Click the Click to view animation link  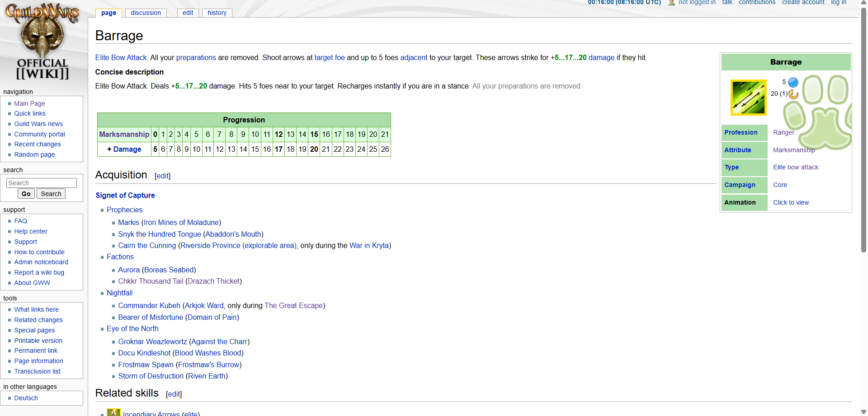pos(791,202)
